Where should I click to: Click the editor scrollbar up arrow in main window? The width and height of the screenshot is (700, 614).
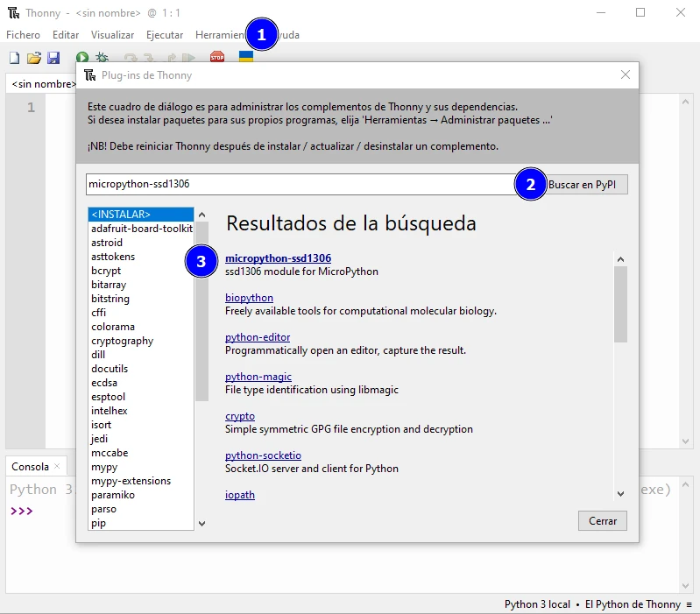[x=685, y=102]
